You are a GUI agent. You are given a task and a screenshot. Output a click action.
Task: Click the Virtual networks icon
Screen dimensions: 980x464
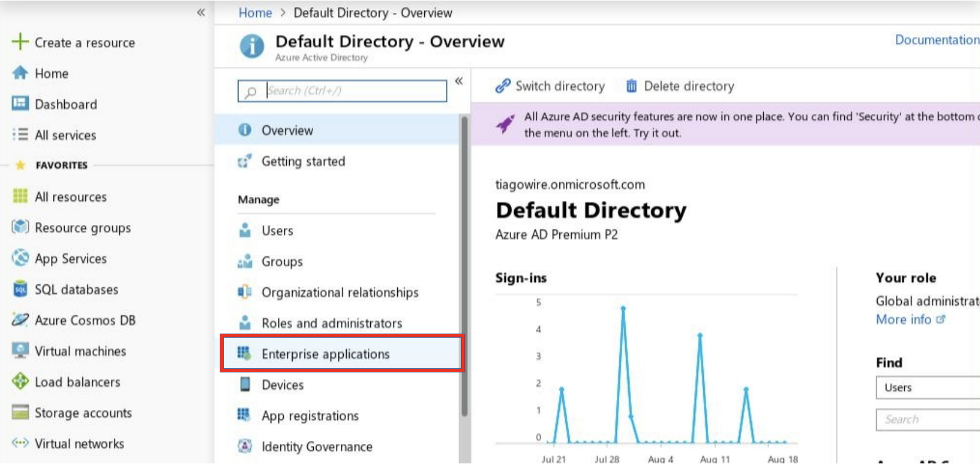(20, 443)
